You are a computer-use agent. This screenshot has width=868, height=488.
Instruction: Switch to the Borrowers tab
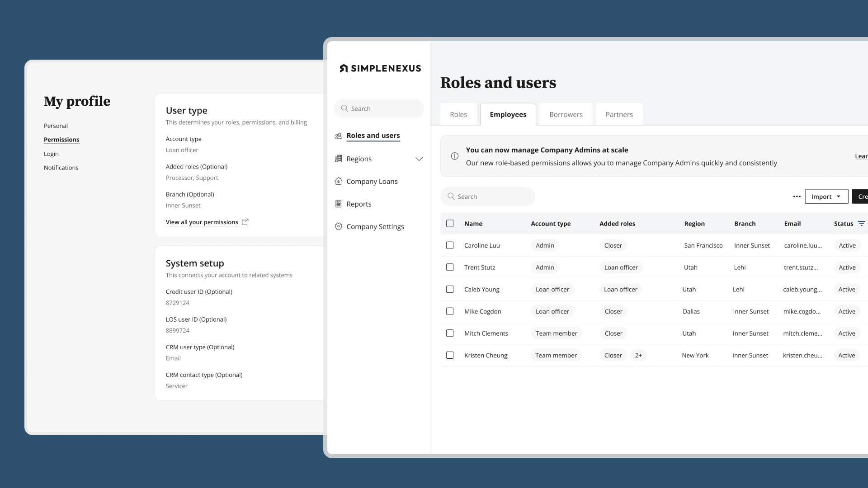(565, 114)
